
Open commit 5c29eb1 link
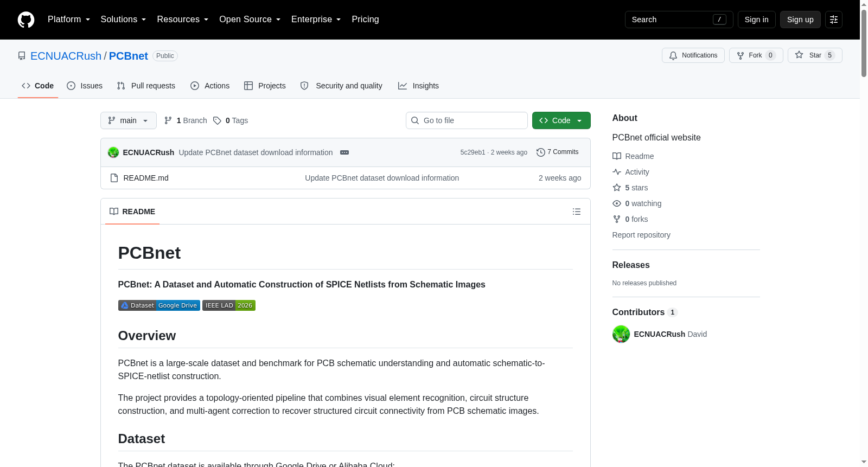coord(473,152)
